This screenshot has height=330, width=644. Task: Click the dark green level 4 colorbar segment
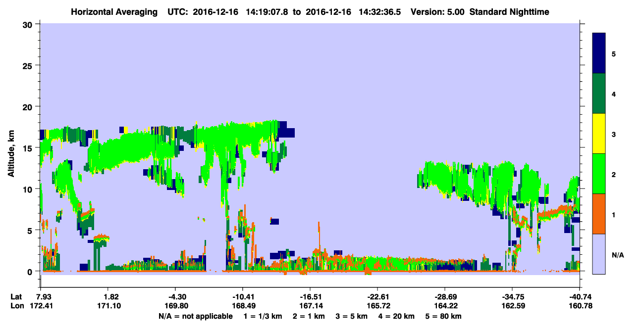599,94
